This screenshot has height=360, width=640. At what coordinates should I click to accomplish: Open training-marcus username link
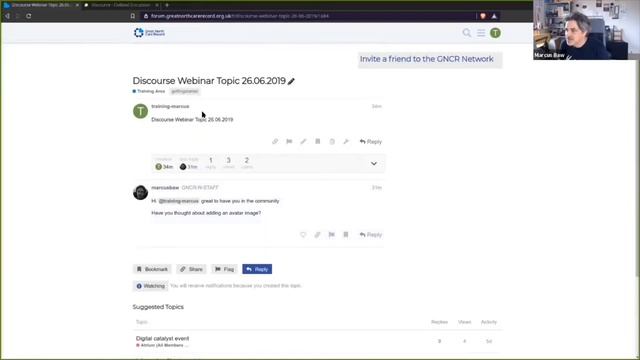170,106
